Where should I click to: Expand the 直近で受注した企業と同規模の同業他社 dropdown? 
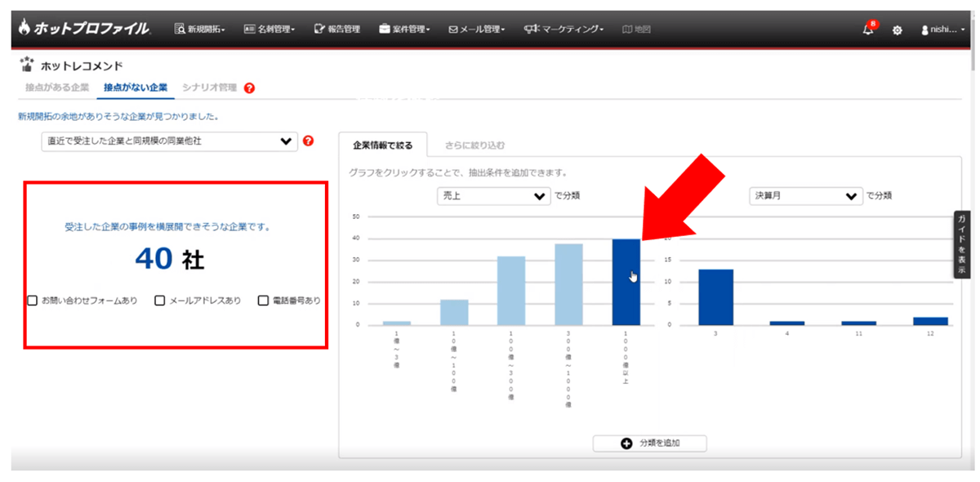click(x=168, y=141)
